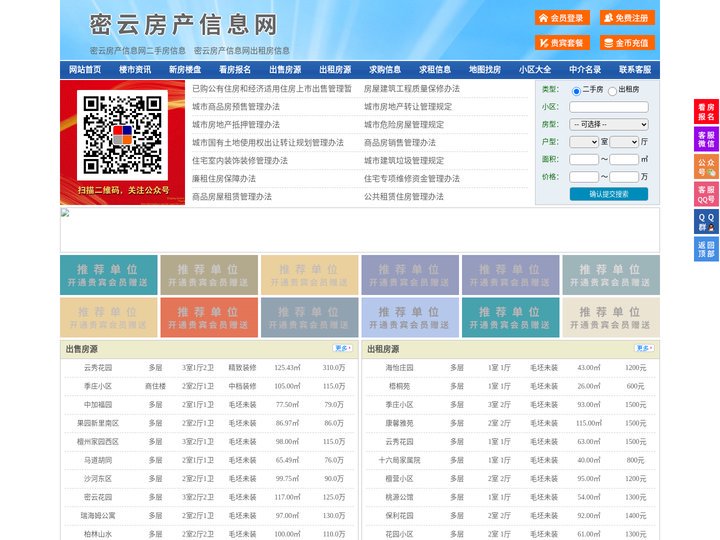Click the 返回顶部 back-to-top icon
The width and height of the screenshot is (720, 540).
click(x=706, y=250)
